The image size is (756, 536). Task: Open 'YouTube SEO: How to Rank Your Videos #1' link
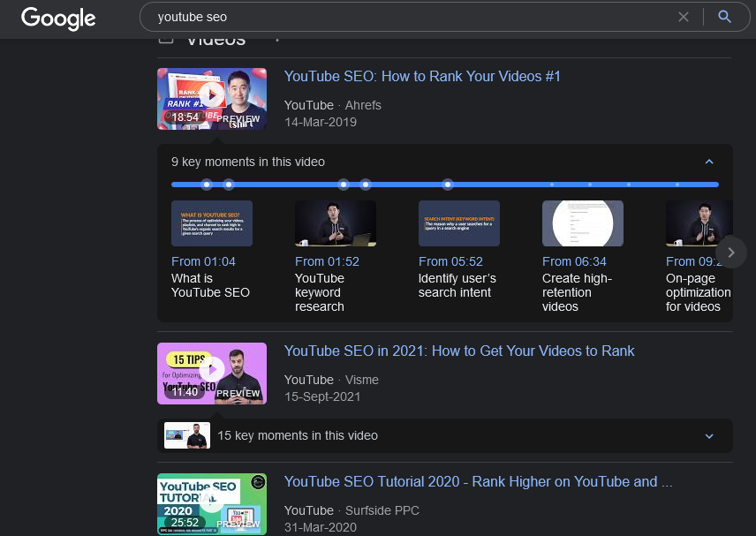[422, 76]
